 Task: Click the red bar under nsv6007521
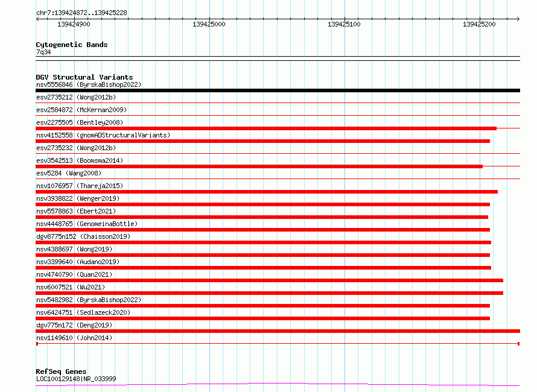(x=270, y=293)
